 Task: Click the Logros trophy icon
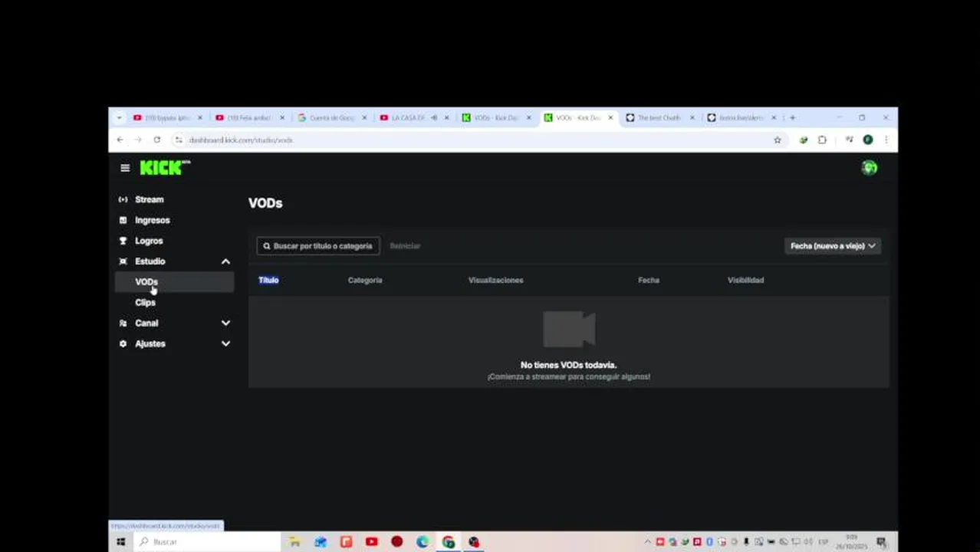(x=123, y=241)
